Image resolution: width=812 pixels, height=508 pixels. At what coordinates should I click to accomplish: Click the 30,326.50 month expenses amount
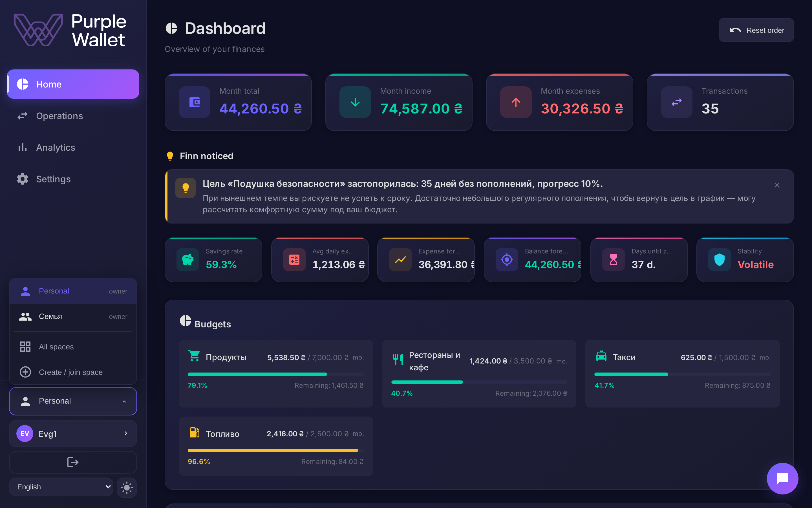point(582,109)
